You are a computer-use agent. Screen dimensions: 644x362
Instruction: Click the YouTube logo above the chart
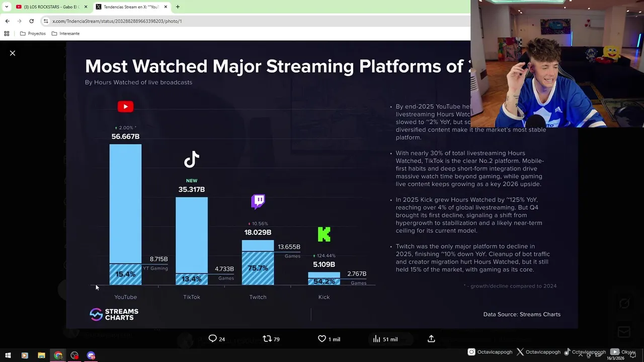125,107
